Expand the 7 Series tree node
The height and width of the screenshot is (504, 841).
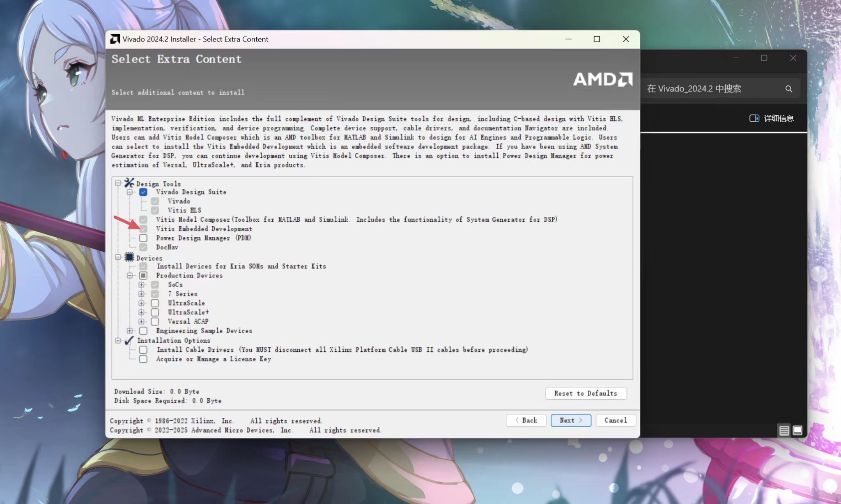141,294
